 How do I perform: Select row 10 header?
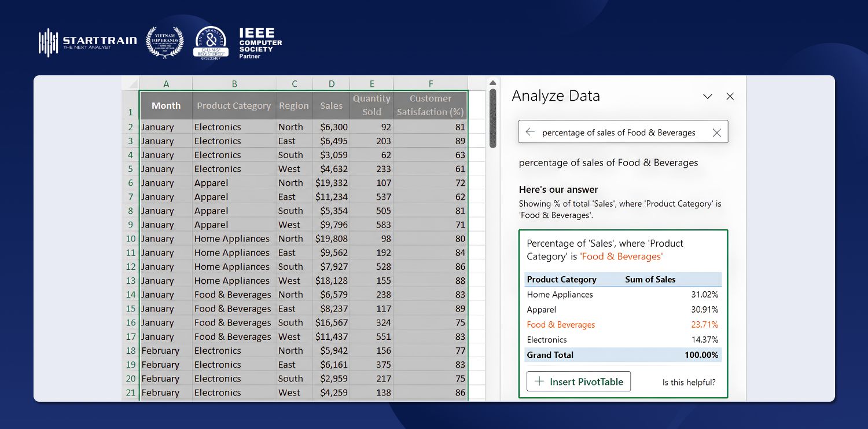point(131,239)
